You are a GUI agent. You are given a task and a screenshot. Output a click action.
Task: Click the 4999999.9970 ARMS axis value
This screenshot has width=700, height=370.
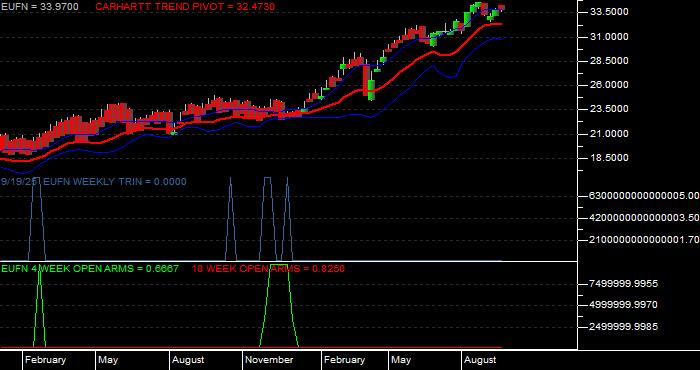[x=623, y=305]
